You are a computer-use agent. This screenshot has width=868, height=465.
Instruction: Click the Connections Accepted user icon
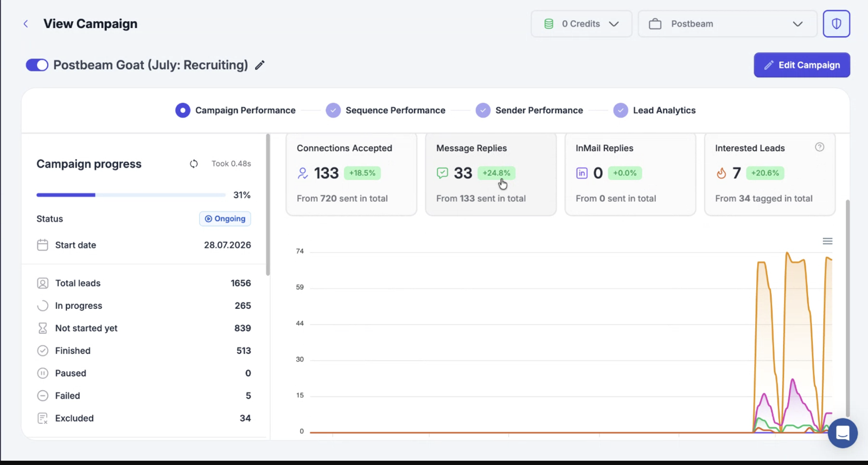[303, 173]
